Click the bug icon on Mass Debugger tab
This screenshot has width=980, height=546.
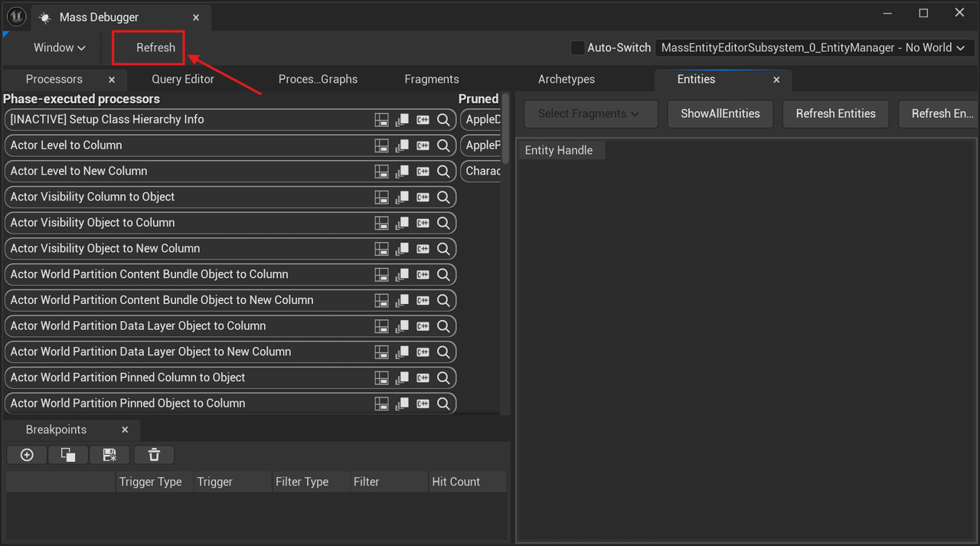click(x=44, y=18)
